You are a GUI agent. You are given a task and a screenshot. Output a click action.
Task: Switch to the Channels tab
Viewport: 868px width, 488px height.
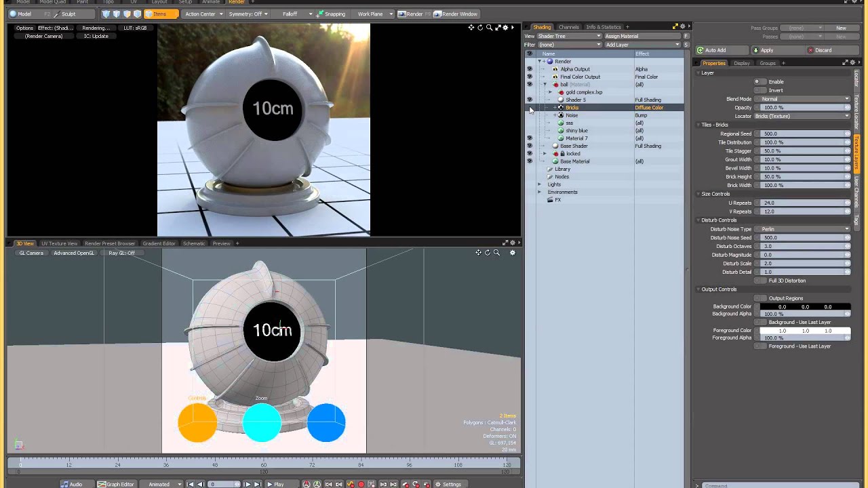point(568,27)
